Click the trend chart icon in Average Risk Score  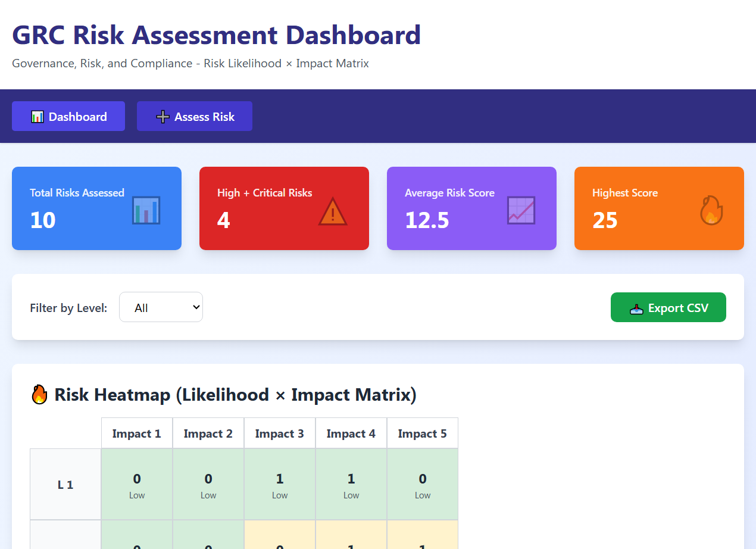click(521, 210)
